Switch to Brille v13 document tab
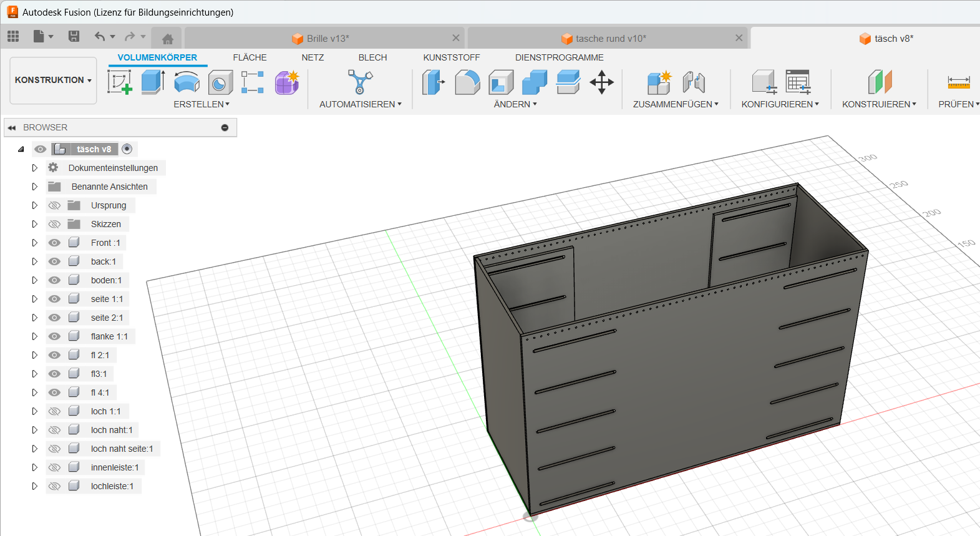Viewport: 980px width, 536px height. coord(323,38)
